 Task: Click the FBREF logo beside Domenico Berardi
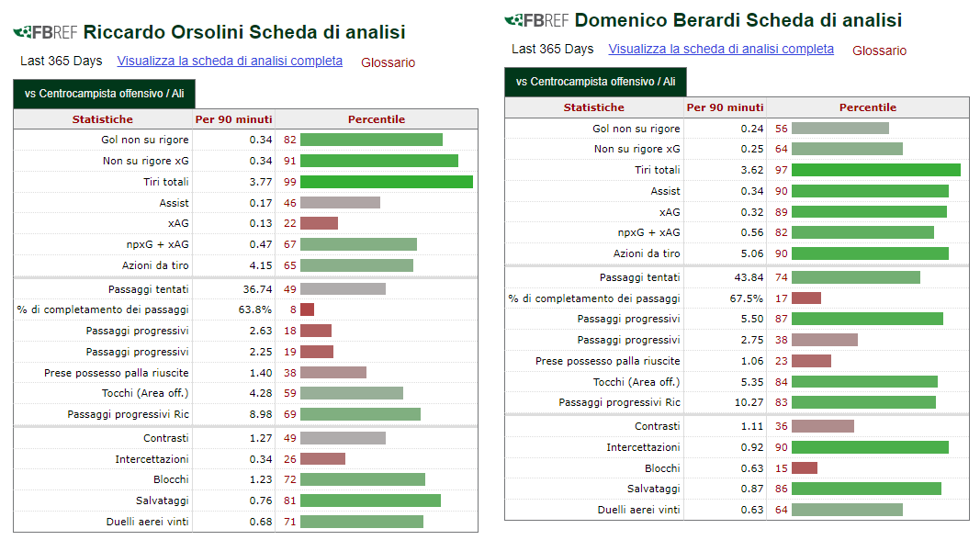(536, 20)
